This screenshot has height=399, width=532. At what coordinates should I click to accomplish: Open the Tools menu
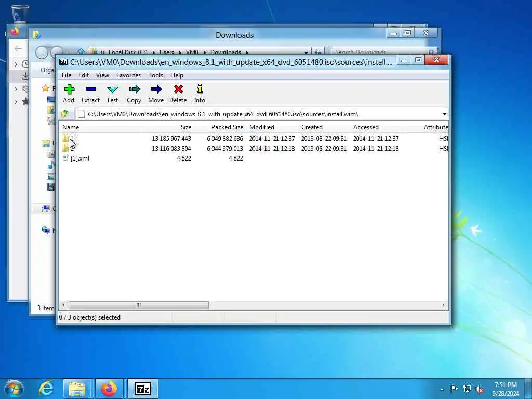(156, 75)
